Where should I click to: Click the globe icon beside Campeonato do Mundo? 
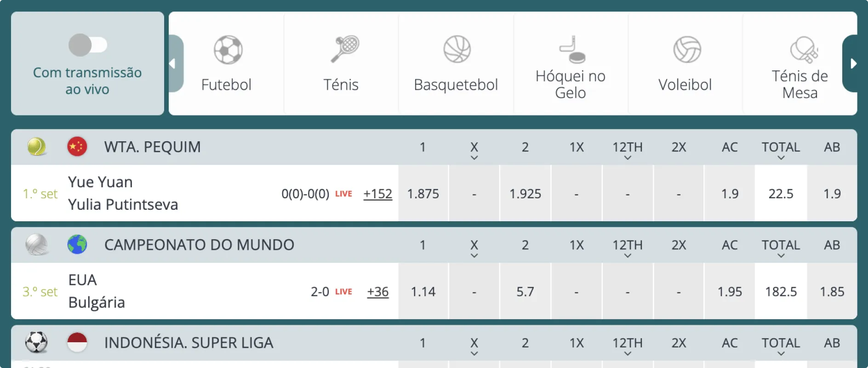point(77,245)
